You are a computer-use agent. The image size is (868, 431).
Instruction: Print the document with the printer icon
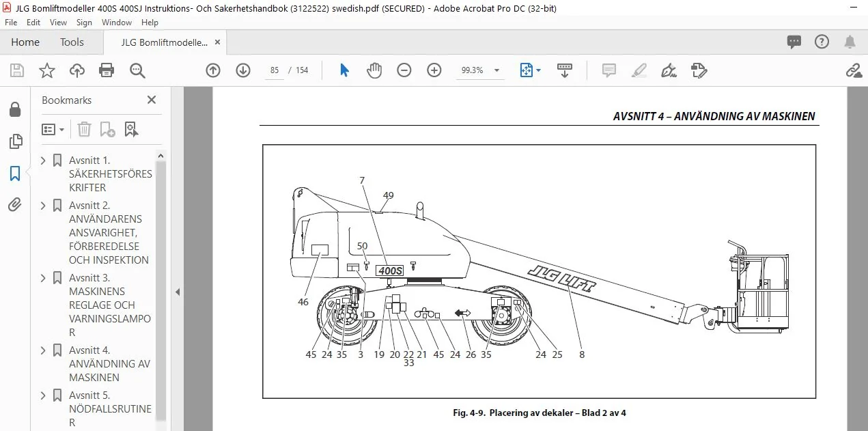click(x=107, y=70)
